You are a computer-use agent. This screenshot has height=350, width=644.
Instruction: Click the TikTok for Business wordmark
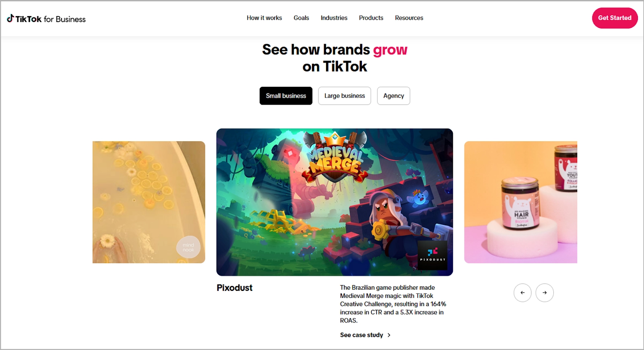(x=46, y=19)
